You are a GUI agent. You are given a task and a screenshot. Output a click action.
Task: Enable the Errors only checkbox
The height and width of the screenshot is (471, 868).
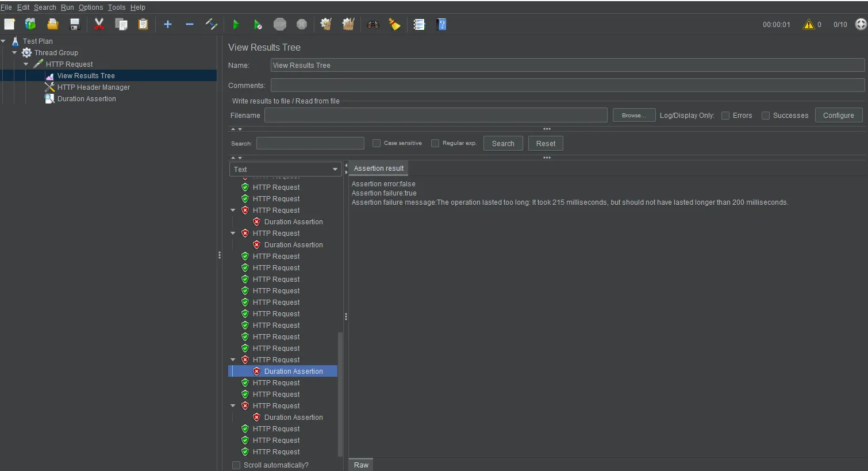tap(725, 116)
